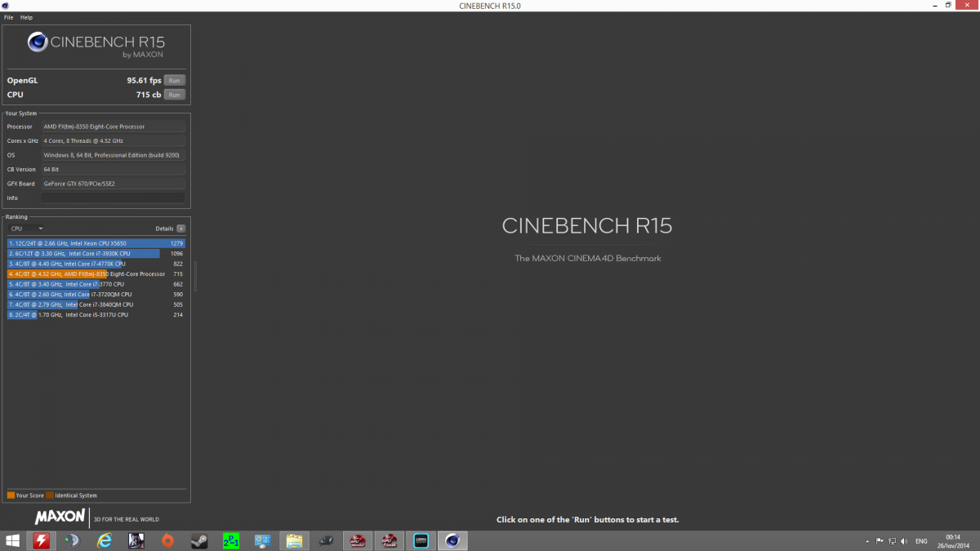Click the MAXON logo at bottom

tap(60, 517)
